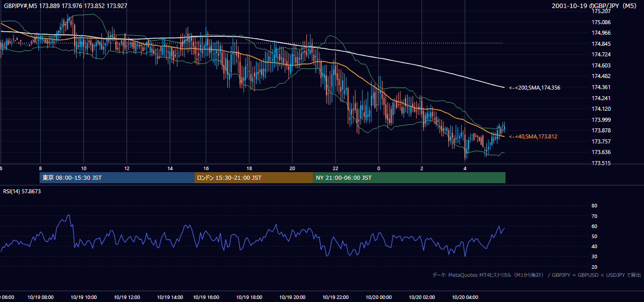This screenshot has height=302, width=644.
Task: Click RSI scale level 50
Action: 594,236
